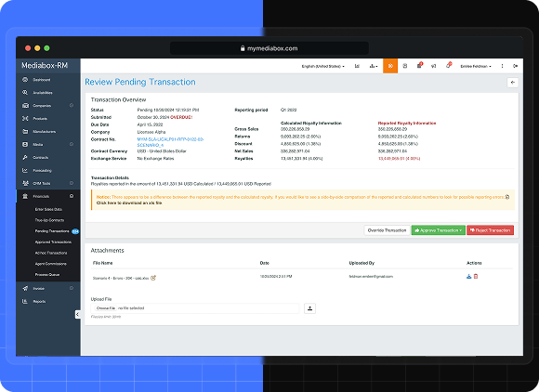Click the upload file input field
The height and width of the screenshot is (392, 539).
coord(195,308)
